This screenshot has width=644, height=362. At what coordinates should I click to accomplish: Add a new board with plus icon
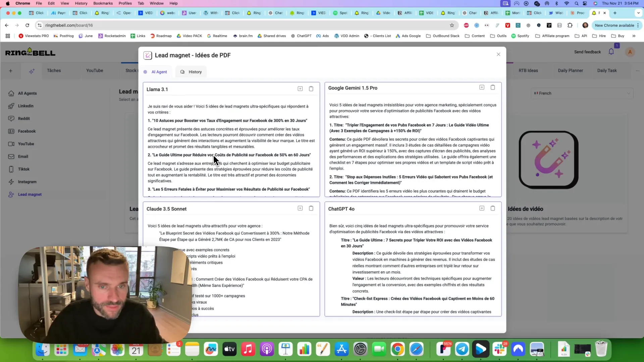(11, 71)
